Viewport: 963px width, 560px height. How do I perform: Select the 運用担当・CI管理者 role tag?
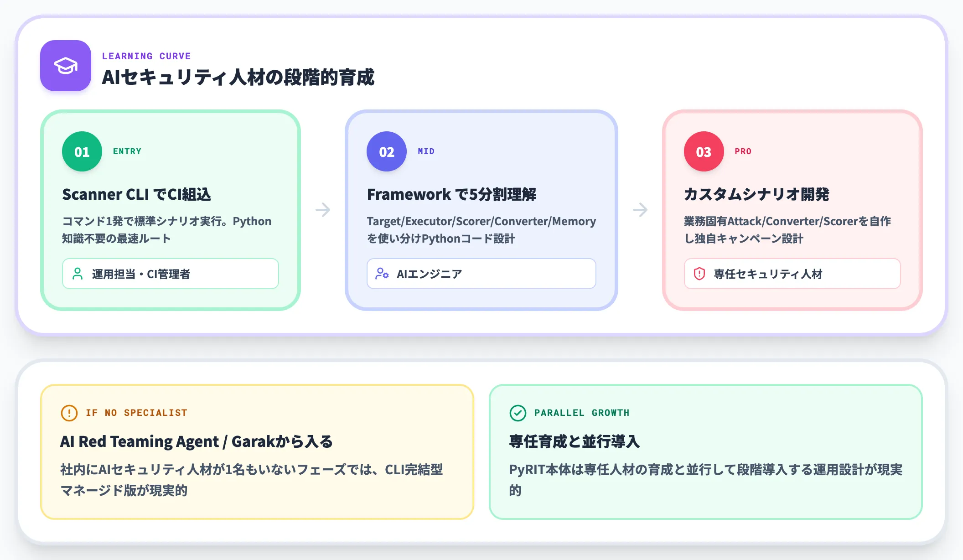point(171,274)
